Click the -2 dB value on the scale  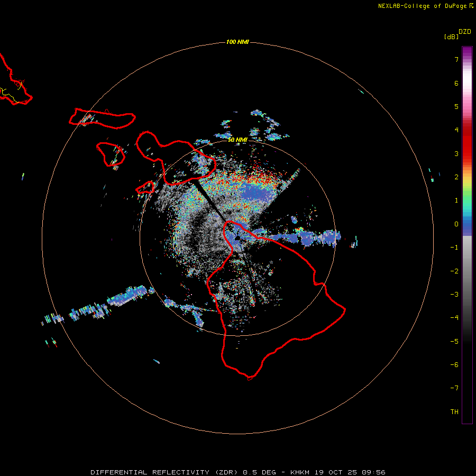click(454, 271)
